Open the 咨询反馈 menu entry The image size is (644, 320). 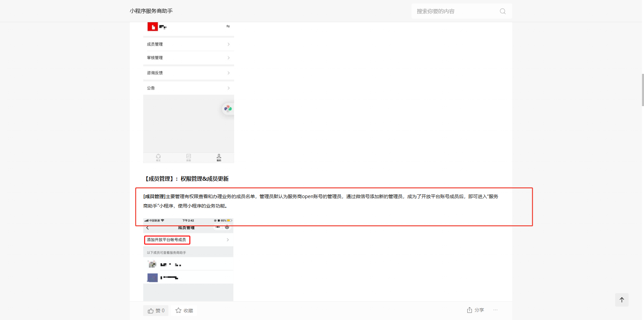(x=189, y=73)
